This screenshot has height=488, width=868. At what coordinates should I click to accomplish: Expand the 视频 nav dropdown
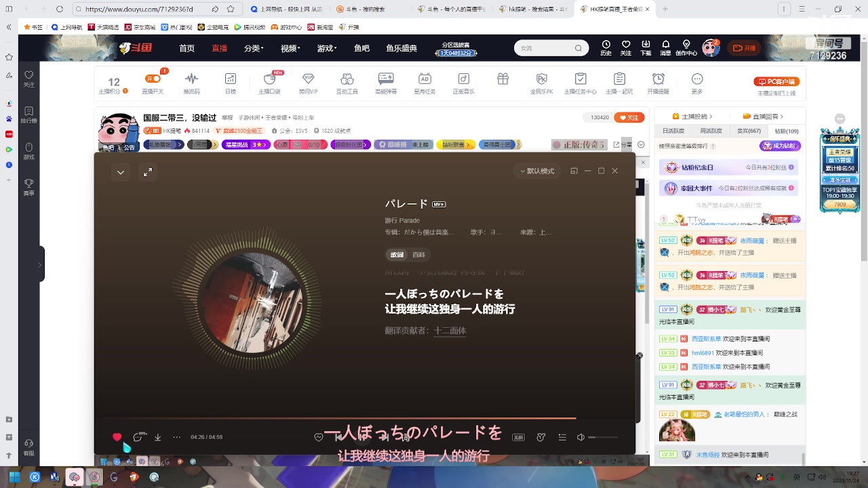(x=290, y=48)
